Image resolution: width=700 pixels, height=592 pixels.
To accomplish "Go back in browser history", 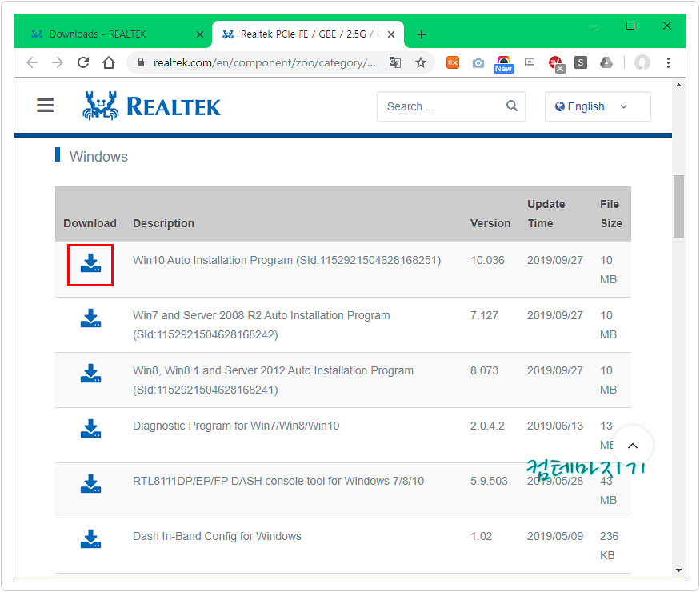I will [32, 62].
